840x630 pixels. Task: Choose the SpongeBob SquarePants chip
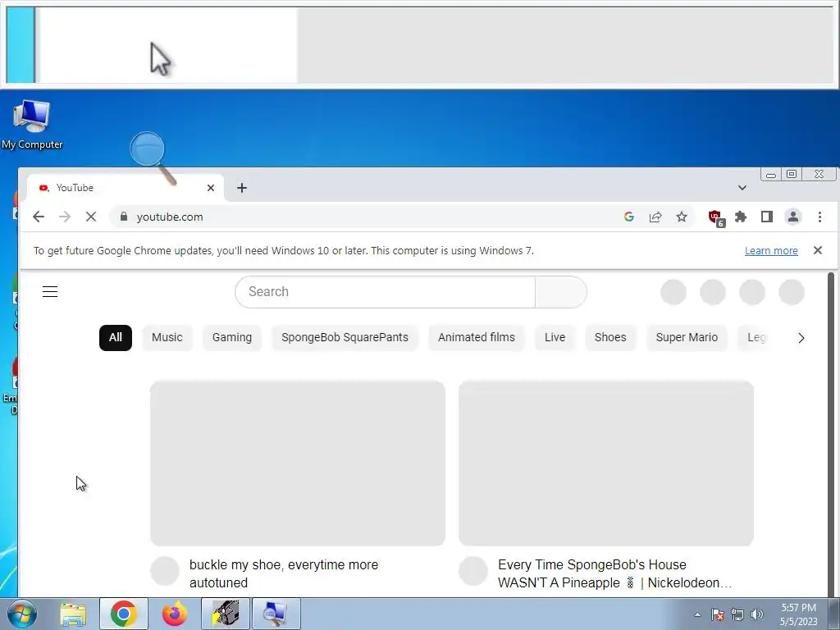coord(345,337)
